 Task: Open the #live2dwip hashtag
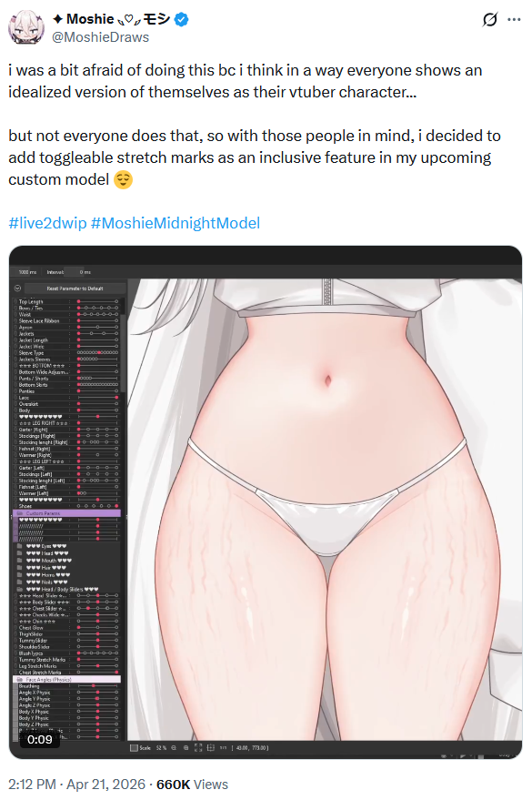(x=47, y=223)
